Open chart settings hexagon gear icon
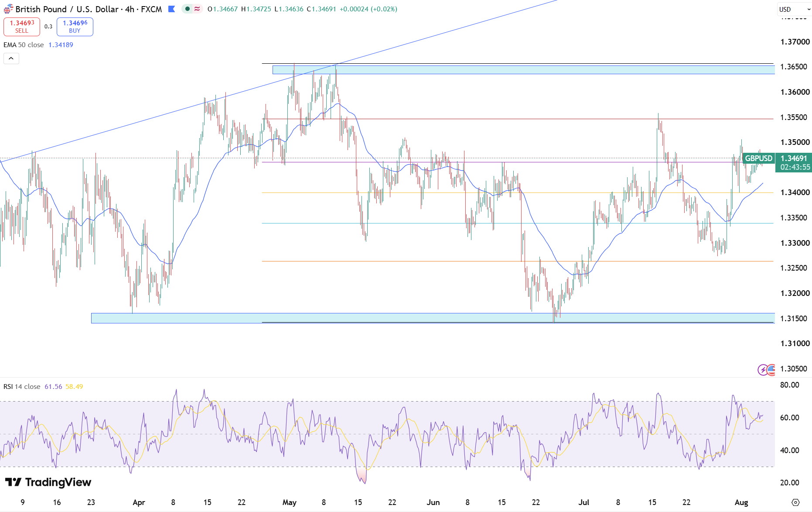 pyautogui.click(x=795, y=502)
